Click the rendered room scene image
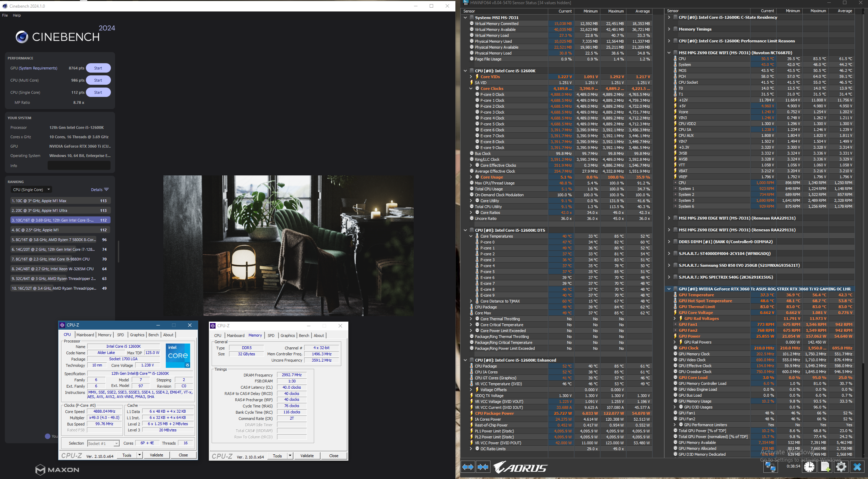The width and height of the screenshot is (868, 479). pyautogui.click(x=289, y=246)
